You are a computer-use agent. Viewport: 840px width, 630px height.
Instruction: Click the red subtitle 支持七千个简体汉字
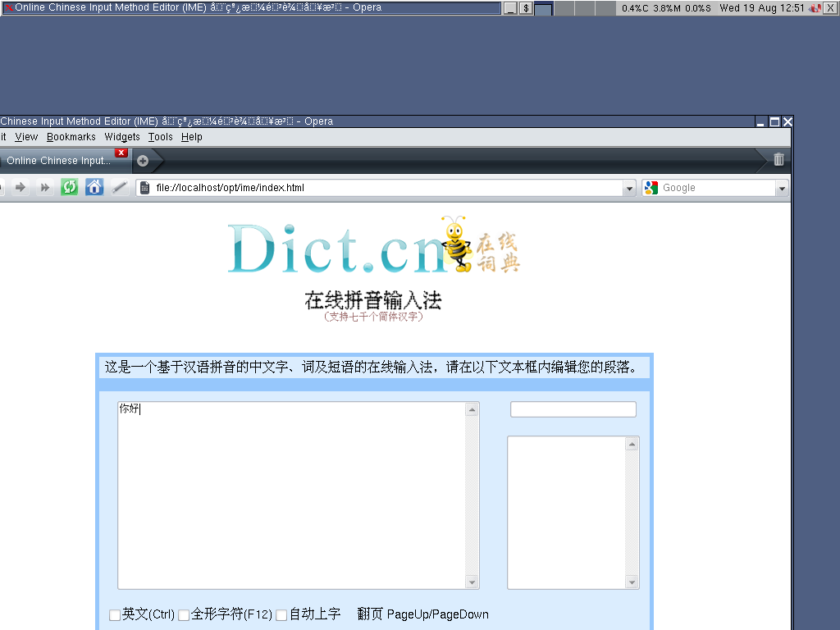point(373,317)
